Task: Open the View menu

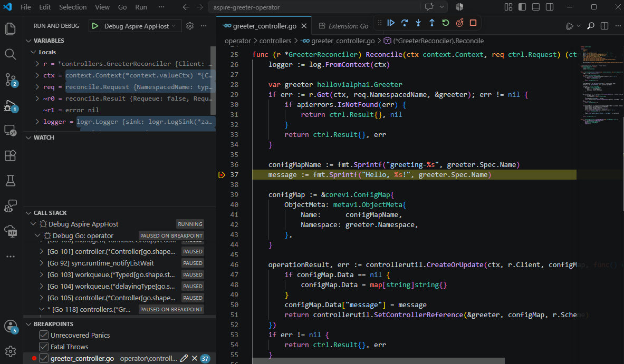Action: point(102,7)
